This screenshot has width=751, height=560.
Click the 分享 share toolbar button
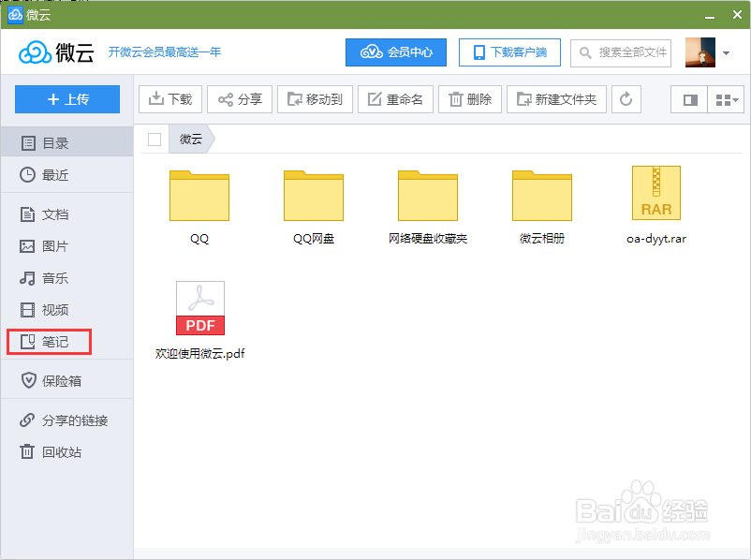240,99
